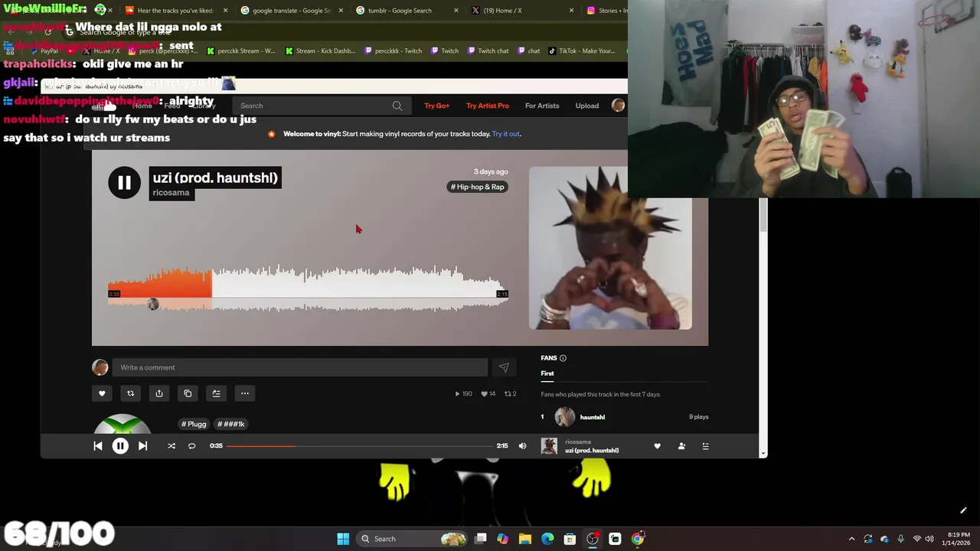
Task: Like the track with the heart button under the comment box
Action: (x=102, y=393)
